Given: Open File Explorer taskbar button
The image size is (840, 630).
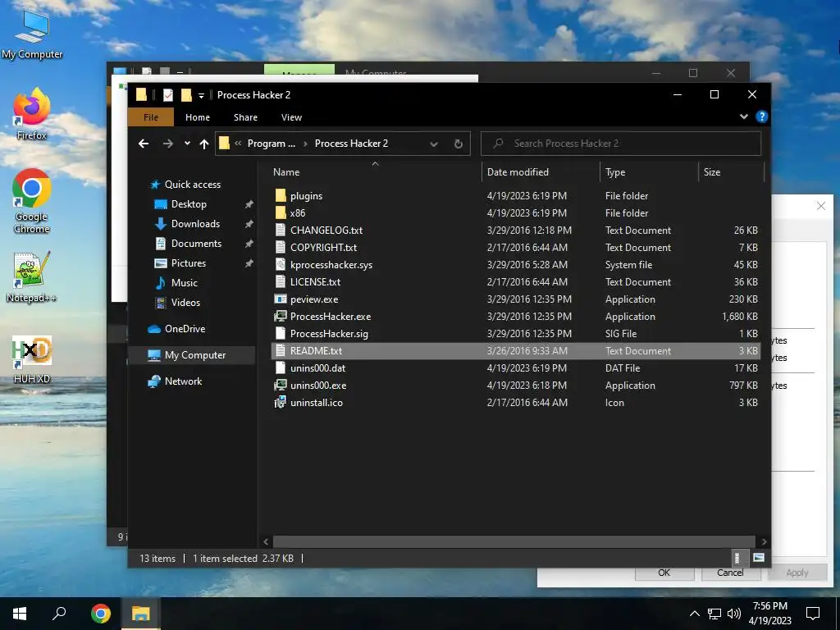Looking at the screenshot, I should [x=140, y=614].
